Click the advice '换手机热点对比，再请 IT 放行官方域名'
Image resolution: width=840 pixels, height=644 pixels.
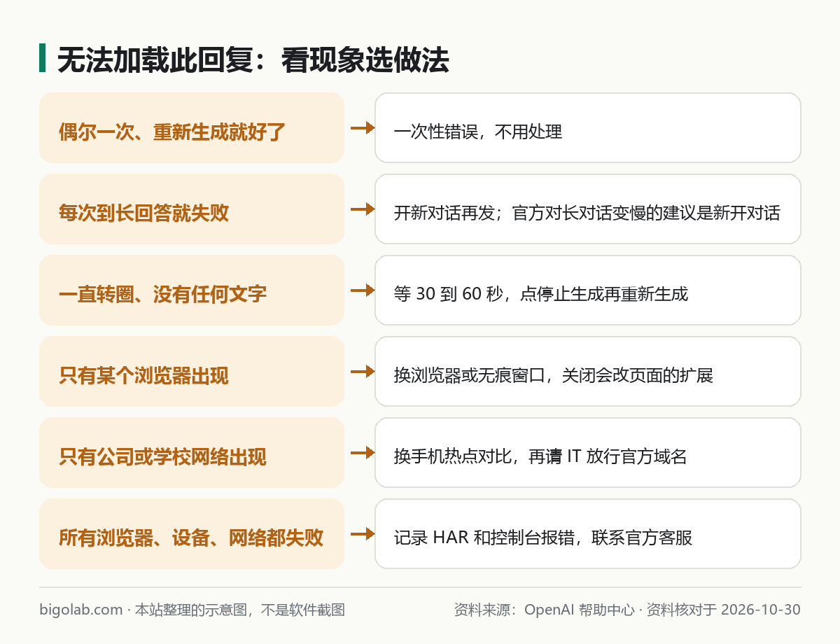click(588, 452)
